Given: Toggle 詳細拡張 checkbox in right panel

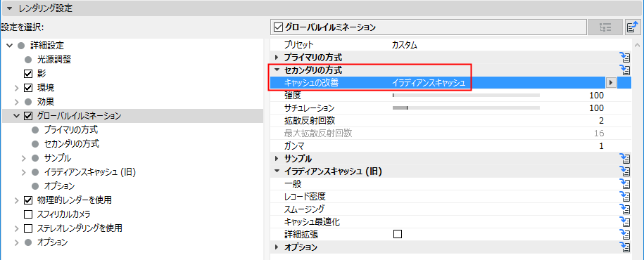Looking at the screenshot, I should pyautogui.click(x=397, y=234).
